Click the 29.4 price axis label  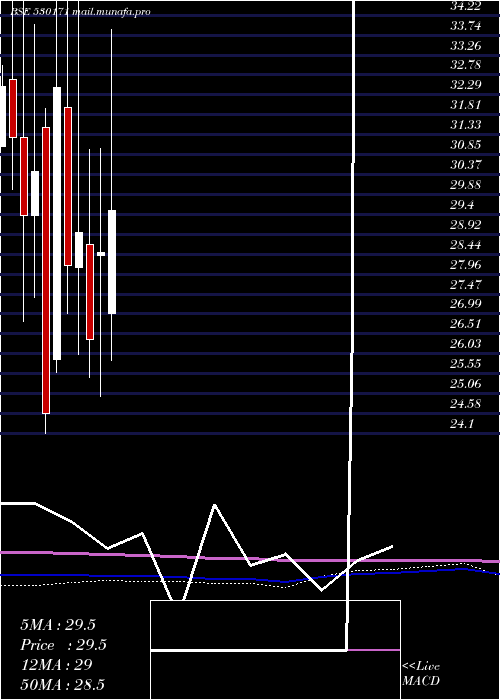pos(462,205)
